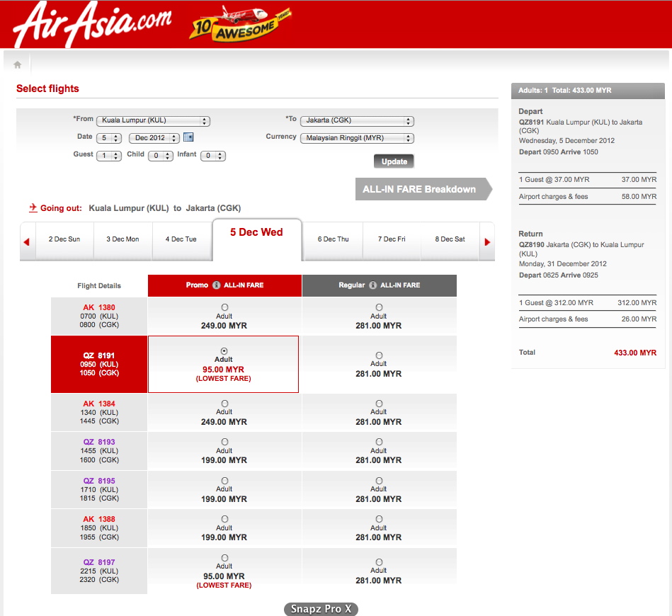Switch to the 6 Dec Thu tab
This screenshot has width=672, height=616.
[x=333, y=241]
